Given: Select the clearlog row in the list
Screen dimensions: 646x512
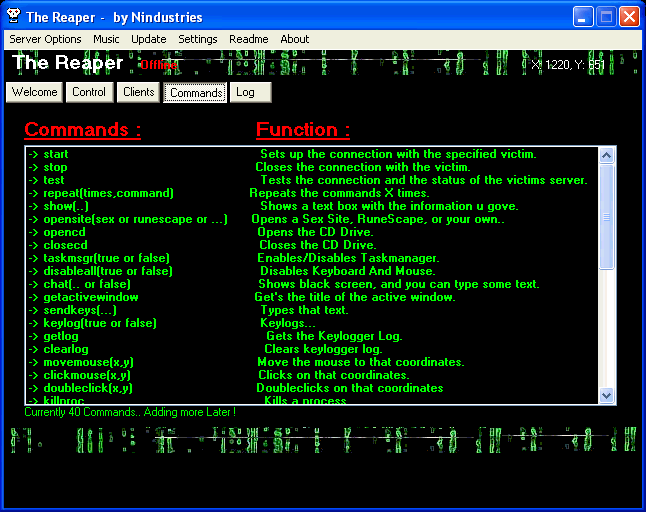Looking at the screenshot, I should click(65, 349).
